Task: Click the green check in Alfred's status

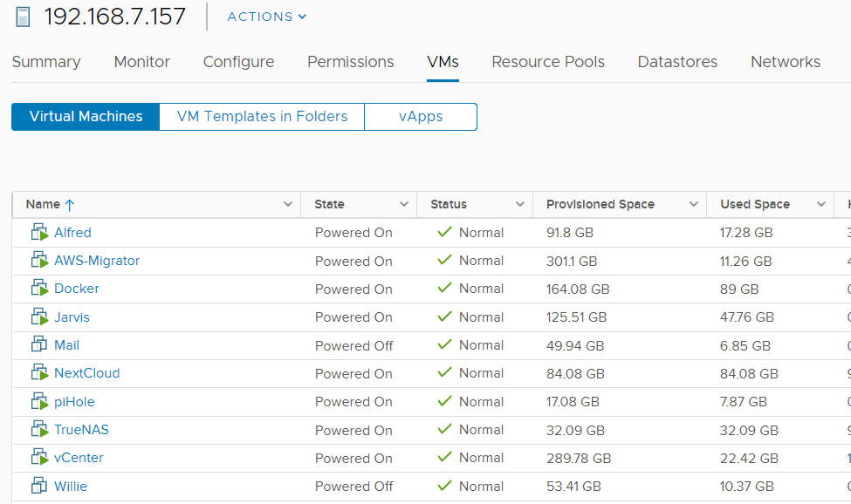Action: tap(444, 232)
